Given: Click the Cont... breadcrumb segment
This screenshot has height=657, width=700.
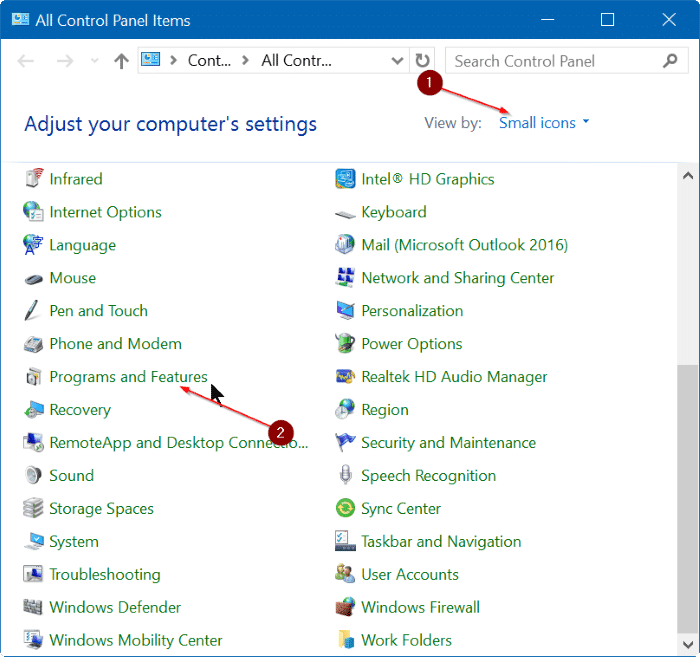Looking at the screenshot, I should coord(209,60).
